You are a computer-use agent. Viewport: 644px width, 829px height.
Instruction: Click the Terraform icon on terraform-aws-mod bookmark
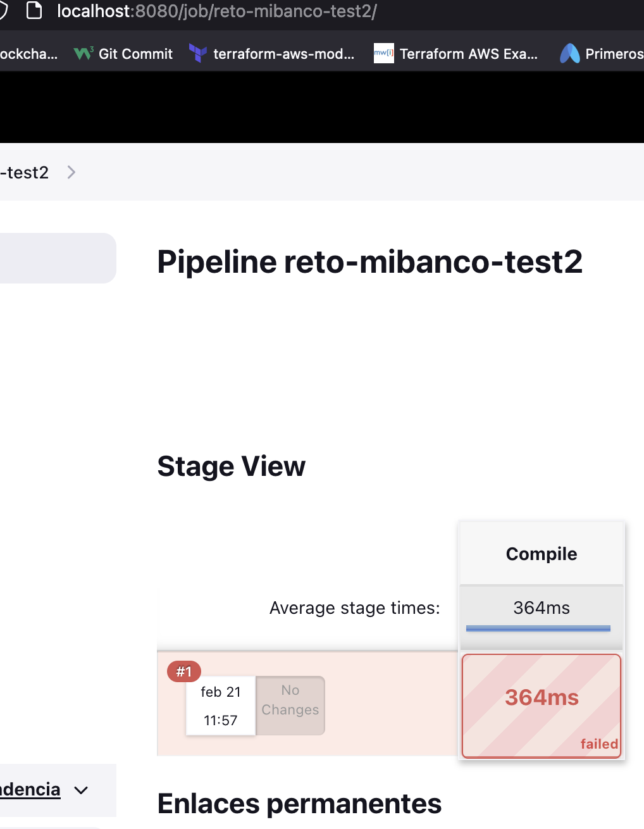pyautogui.click(x=198, y=54)
